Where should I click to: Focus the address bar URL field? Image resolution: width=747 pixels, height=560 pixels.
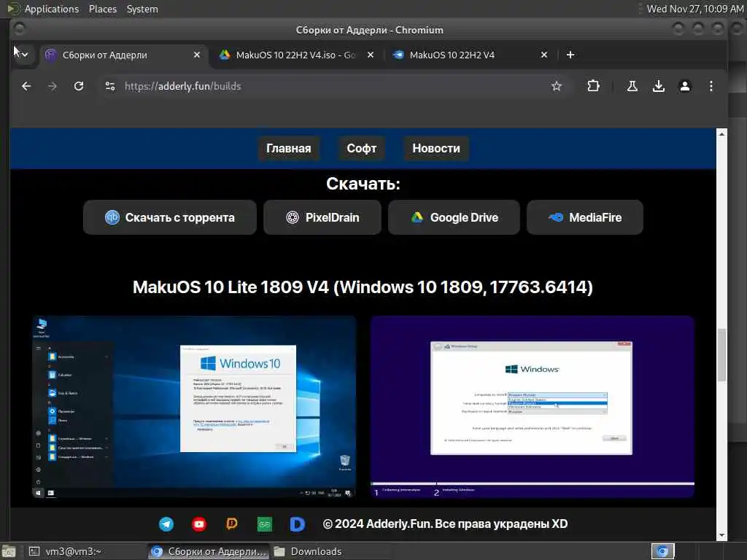333,86
